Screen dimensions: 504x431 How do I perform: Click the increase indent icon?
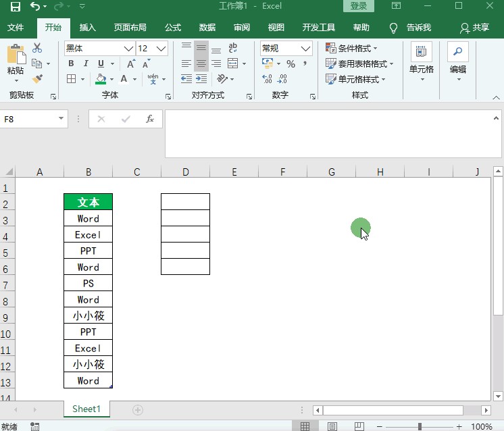pos(201,79)
